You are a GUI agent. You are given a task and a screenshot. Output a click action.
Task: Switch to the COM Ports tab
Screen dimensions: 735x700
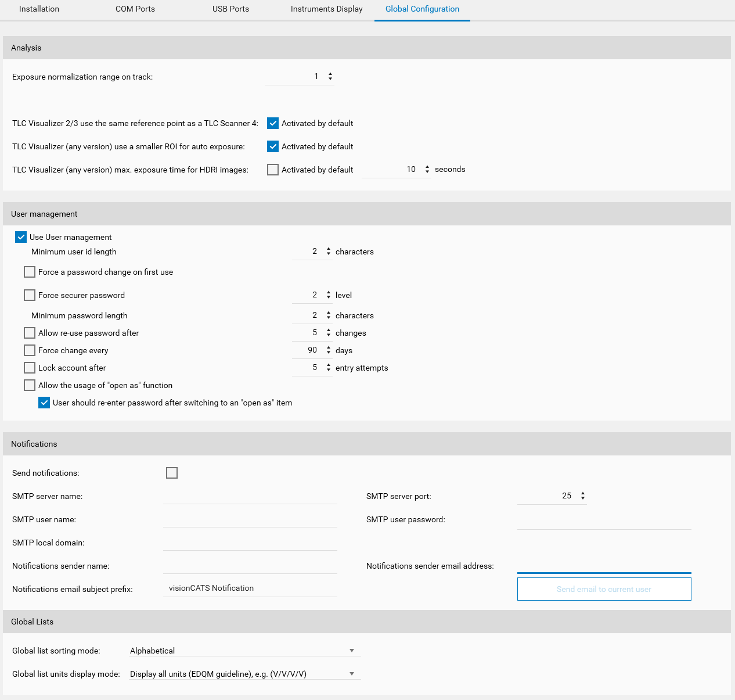point(135,9)
